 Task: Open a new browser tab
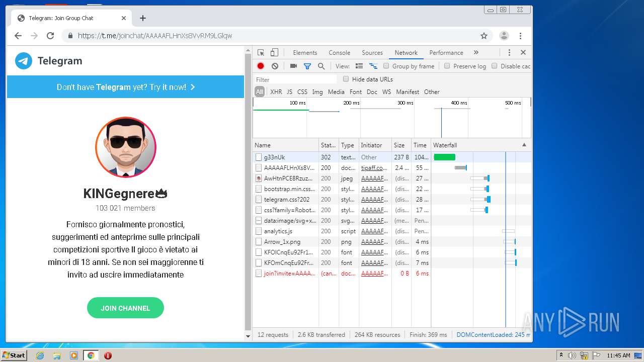pyautogui.click(x=143, y=18)
